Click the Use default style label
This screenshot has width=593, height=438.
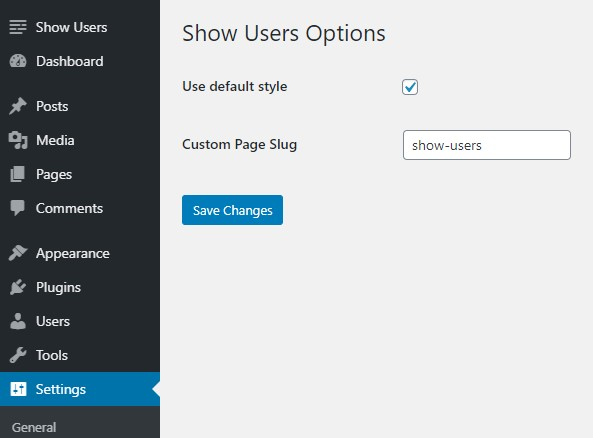pyautogui.click(x=234, y=87)
